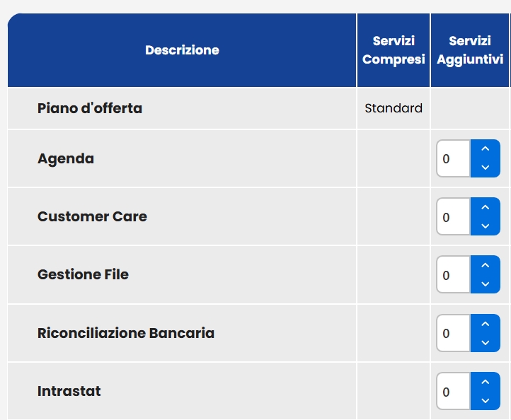Select the Piano d'offerta row label

90,108
